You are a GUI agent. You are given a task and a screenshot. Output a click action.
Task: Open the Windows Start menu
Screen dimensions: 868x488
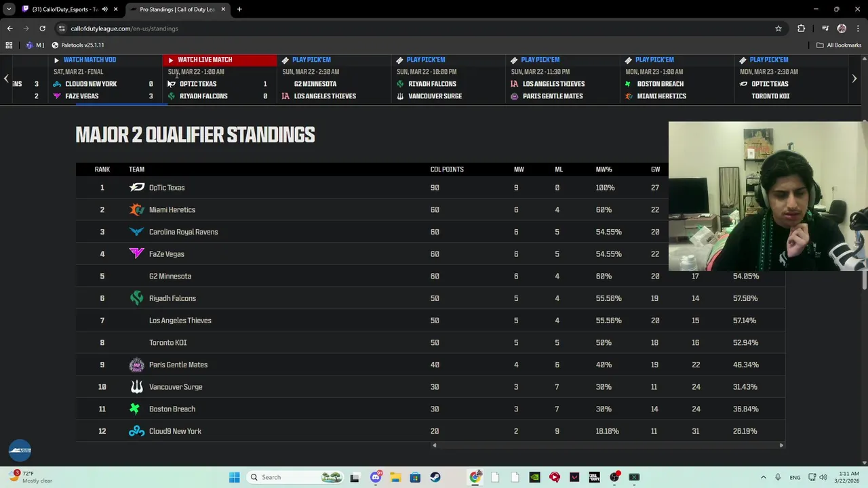[234, 477]
